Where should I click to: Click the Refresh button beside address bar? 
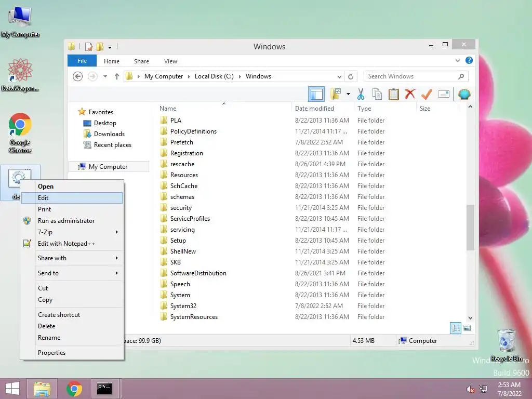[x=351, y=77]
